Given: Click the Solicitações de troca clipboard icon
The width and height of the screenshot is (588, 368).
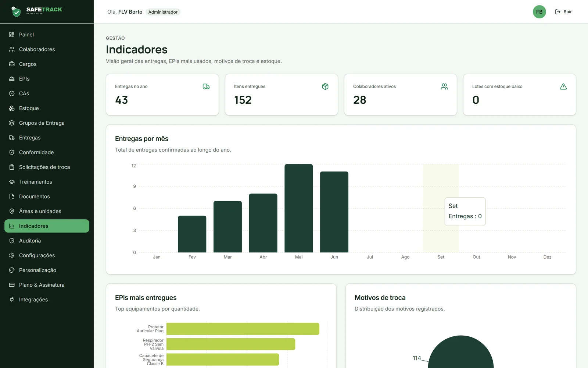Looking at the screenshot, I should [12, 167].
